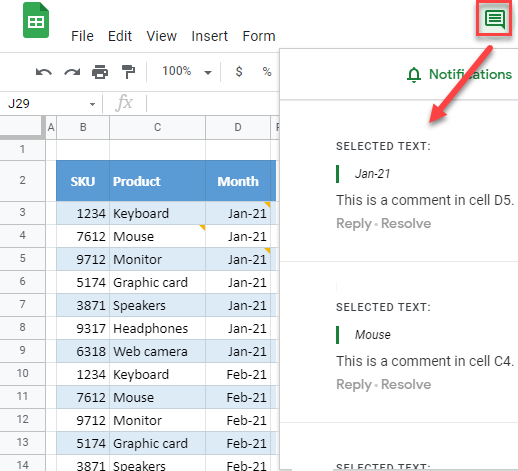Image resolution: width=518 pixels, height=471 pixels.
Task: Format as currency with dollar icon
Action: coord(239,71)
